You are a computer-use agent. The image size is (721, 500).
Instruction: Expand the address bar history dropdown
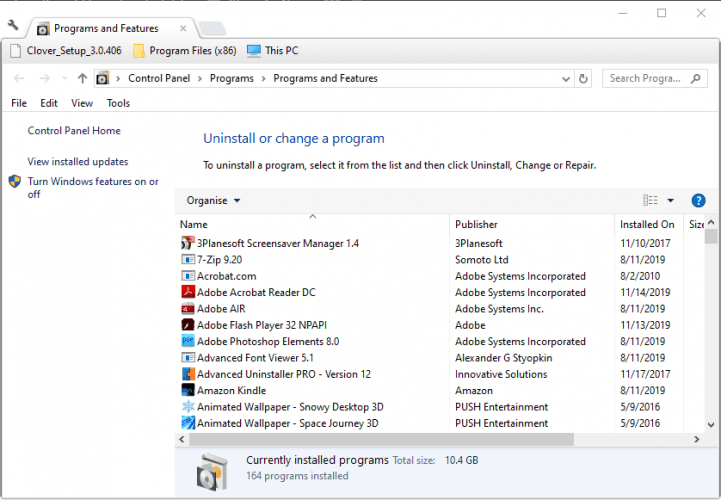(568, 78)
